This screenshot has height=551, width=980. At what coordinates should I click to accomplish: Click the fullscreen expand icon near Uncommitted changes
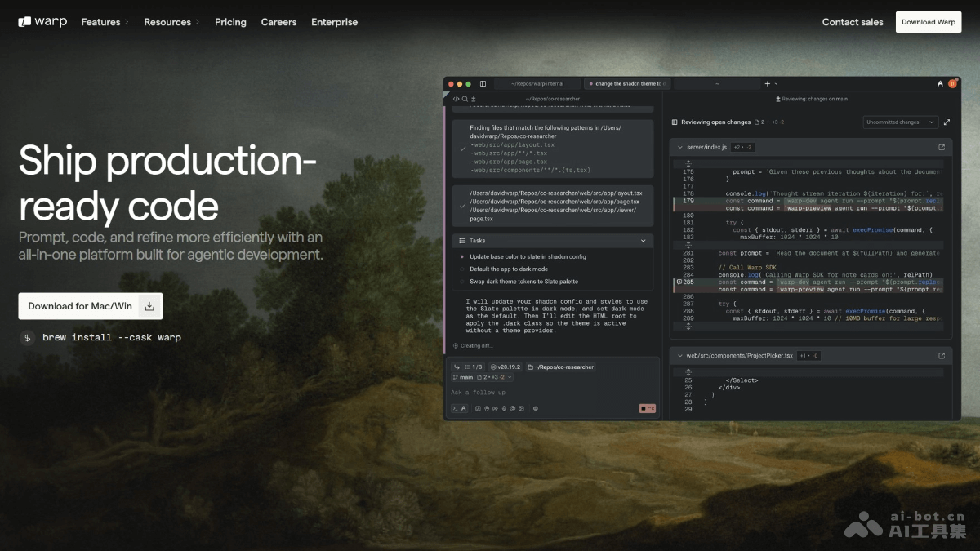tap(947, 122)
